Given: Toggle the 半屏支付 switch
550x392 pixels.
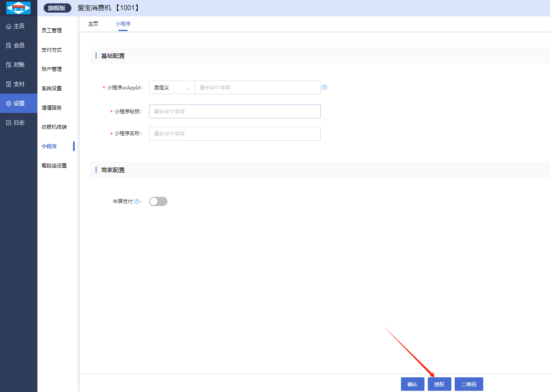Looking at the screenshot, I should coord(158,201).
